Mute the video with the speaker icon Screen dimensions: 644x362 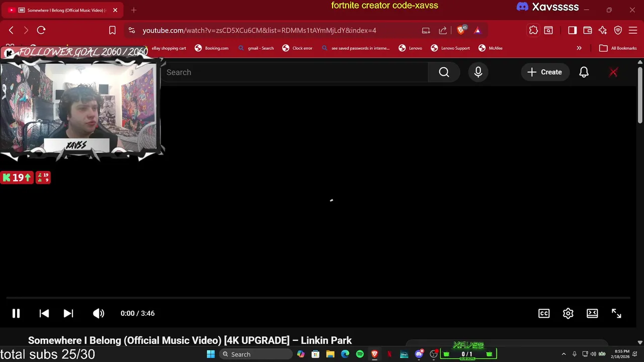99,313
